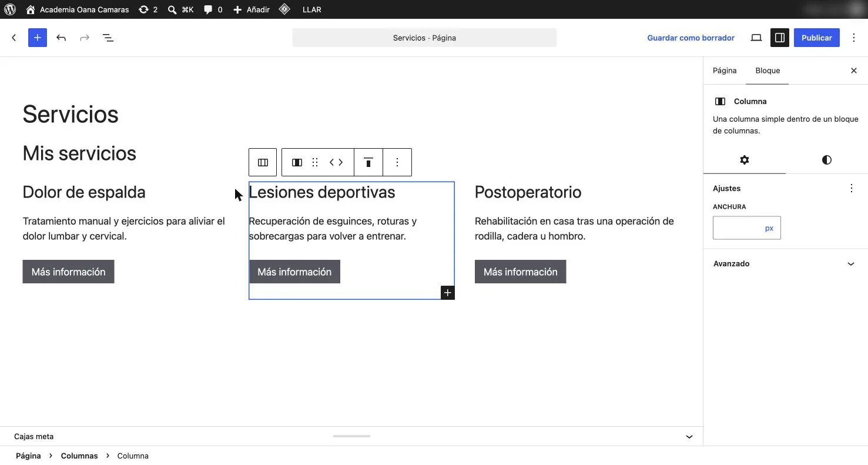Switch to the Página tab
The width and height of the screenshot is (868, 465).
[725, 71]
